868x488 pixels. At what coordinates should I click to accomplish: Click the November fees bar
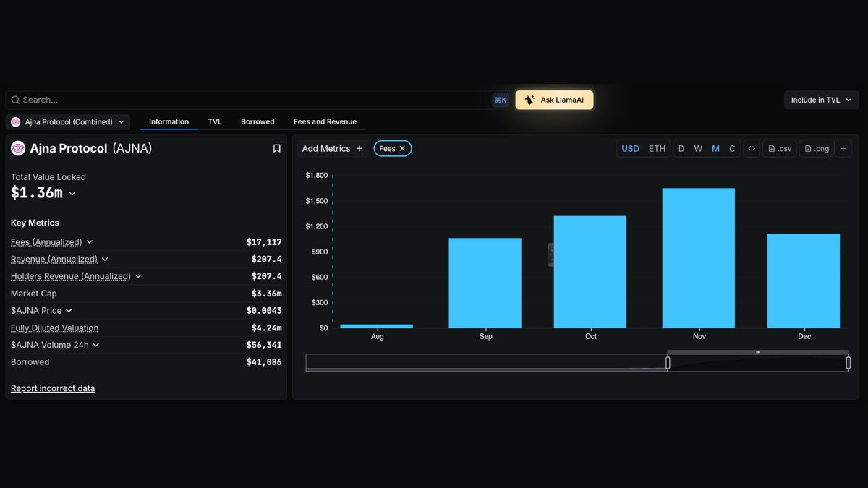coord(699,258)
